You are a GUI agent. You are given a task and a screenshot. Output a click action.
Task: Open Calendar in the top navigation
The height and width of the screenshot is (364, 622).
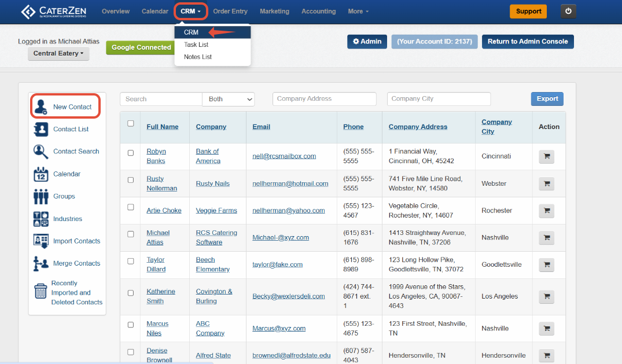(x=154, y=11)
